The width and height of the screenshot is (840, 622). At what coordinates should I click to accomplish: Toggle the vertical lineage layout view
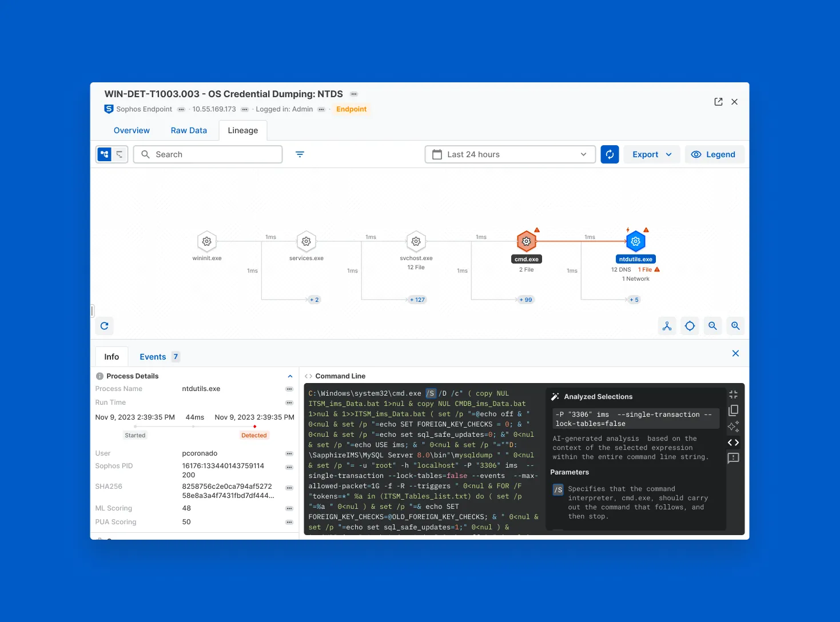coord(118,154)
